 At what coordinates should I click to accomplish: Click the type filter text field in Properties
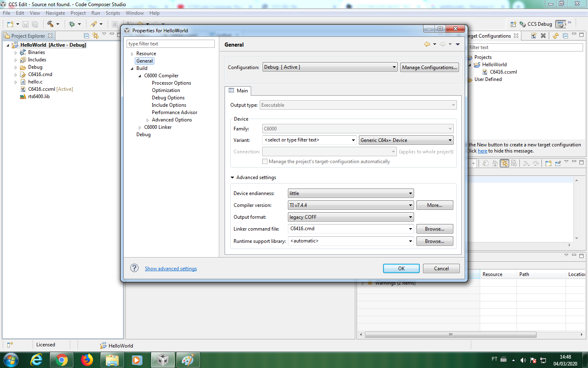tap(171, 44)
